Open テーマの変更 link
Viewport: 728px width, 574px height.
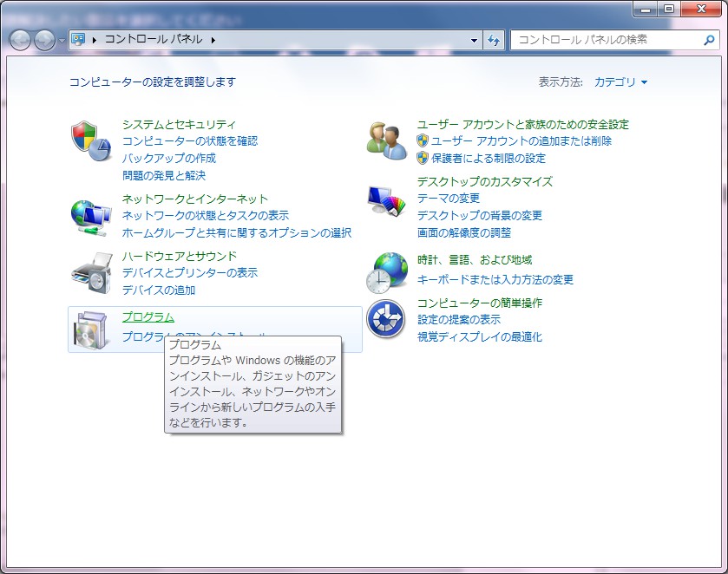click(x=449, y=199)
